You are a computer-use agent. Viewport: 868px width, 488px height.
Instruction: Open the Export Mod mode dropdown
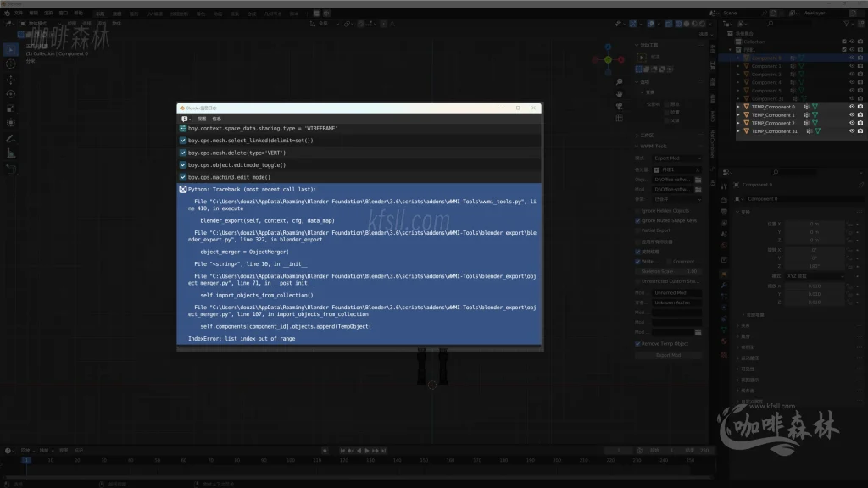click(676, 158)
